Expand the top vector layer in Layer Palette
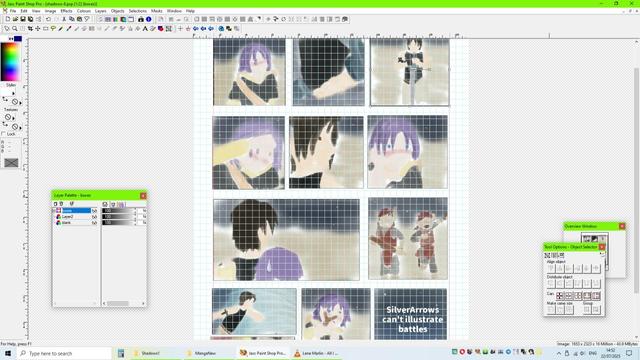Image resolution: width=640 pixels, height=360 pixels. tap(53, 211)
